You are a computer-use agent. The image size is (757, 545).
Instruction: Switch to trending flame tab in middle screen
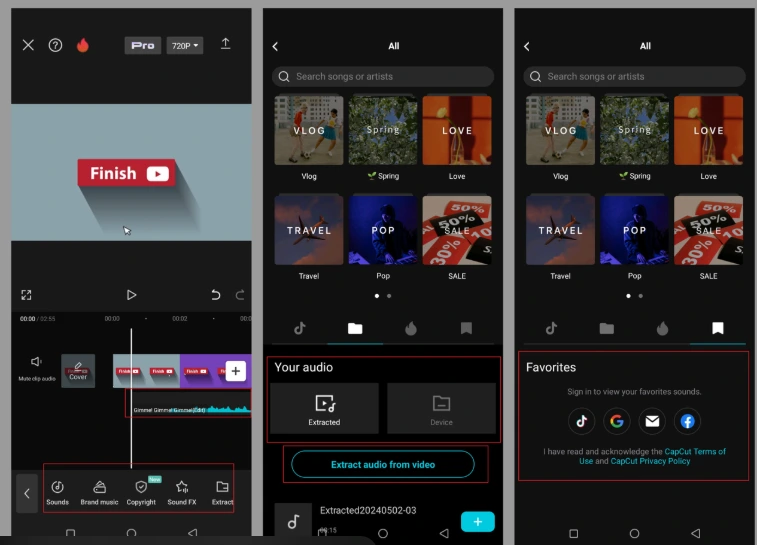coord(411,329)
